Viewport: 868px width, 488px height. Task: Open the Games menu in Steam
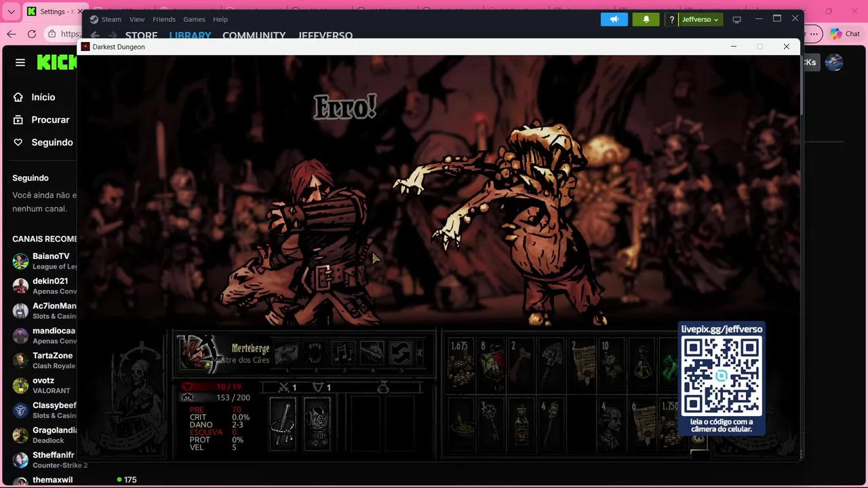coord(194,19)
